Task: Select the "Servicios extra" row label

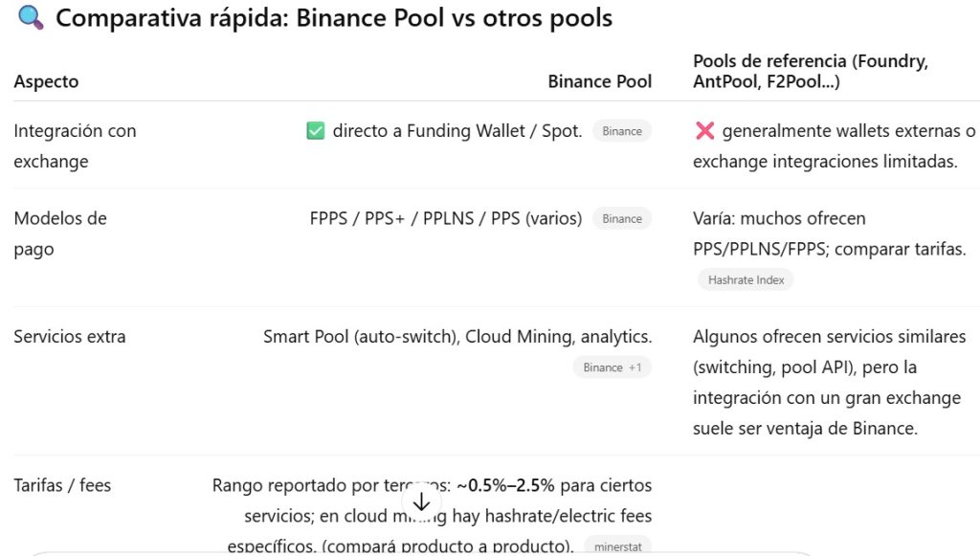Action: point(69,337)
